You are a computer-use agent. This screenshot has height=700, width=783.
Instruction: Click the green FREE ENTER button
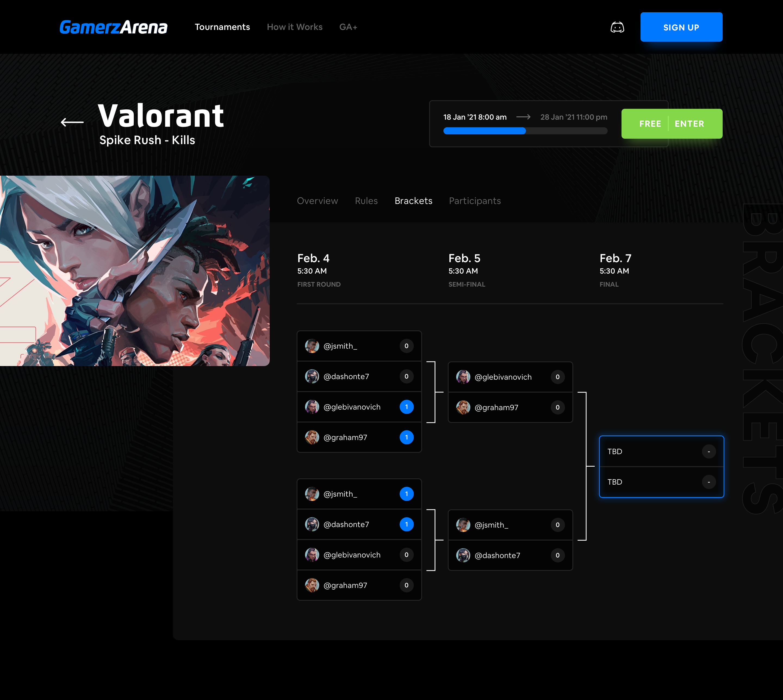click(x=672, y=124)
